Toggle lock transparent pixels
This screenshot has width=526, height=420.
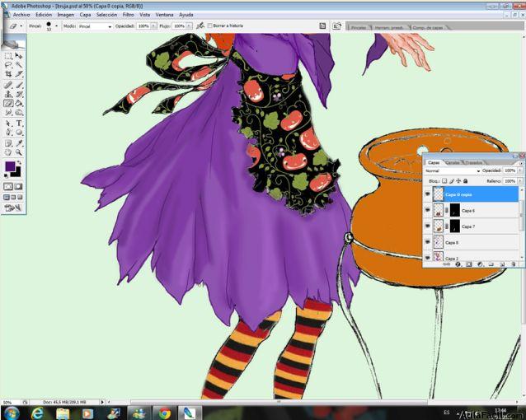[444, 181]
